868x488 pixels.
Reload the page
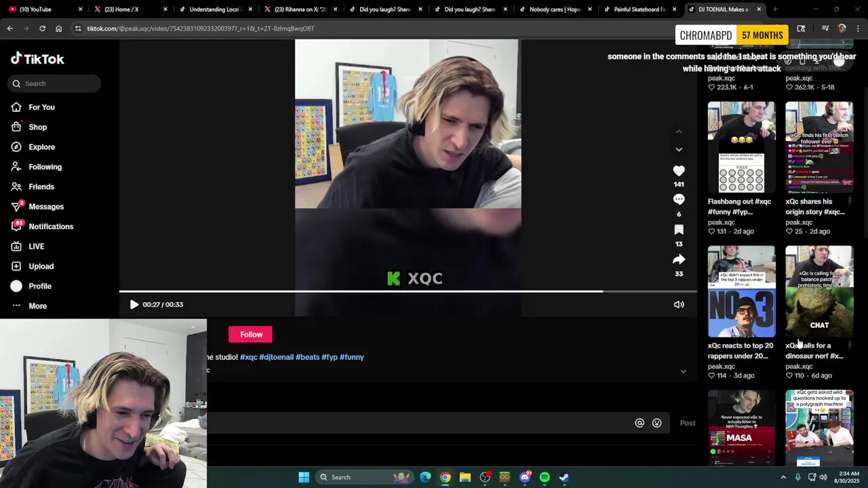[42, 28]
